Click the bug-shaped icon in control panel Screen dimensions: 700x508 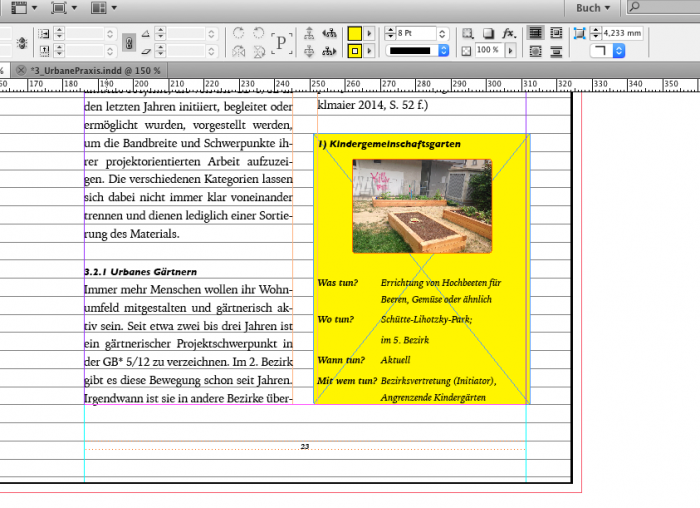coord(22,43)
